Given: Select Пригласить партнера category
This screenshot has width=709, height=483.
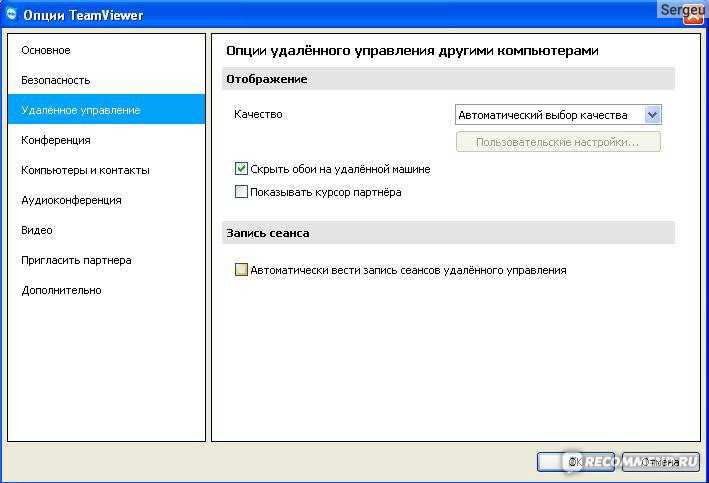Looking at the screenshot, I should 106,260.
